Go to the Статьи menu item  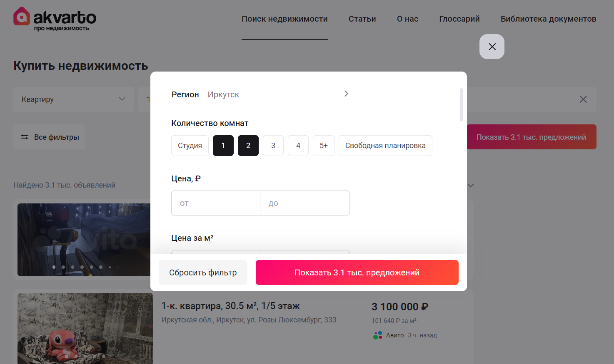[x=362, y=19]
